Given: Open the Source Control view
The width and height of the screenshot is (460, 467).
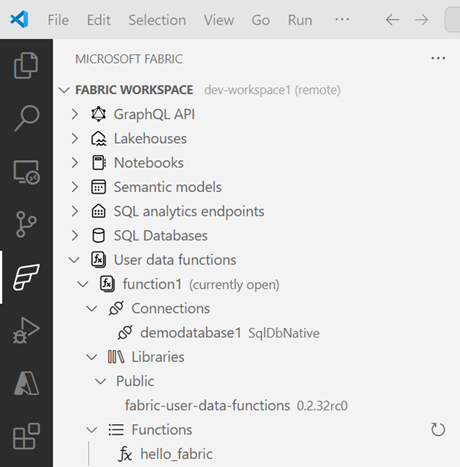Looking at the screenshot, I should click(x=26, y=224).
